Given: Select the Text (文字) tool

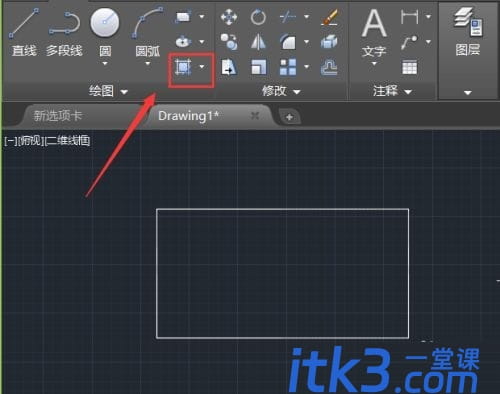Looking at the screenshot, I should [374, 33].
